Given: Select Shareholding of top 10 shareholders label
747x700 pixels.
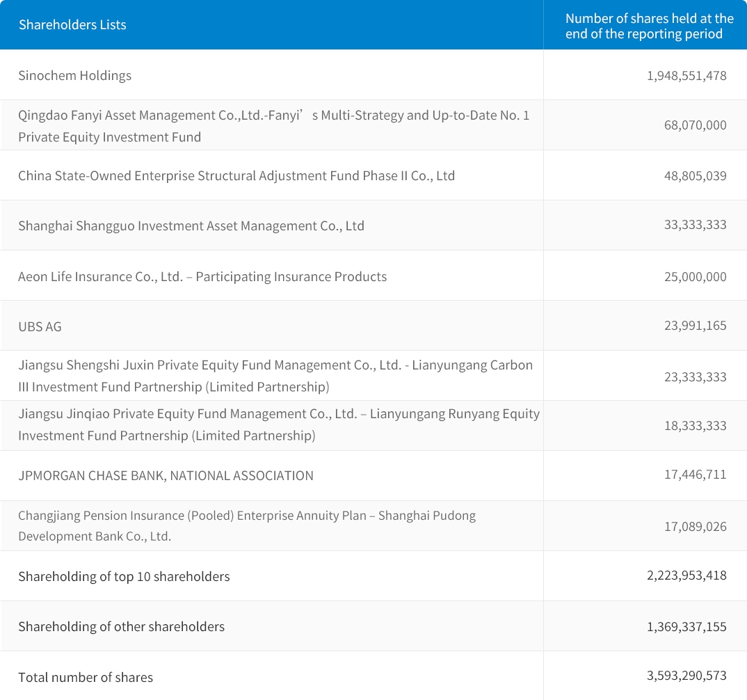Looking at the screenshot, I should coord(124,576).
